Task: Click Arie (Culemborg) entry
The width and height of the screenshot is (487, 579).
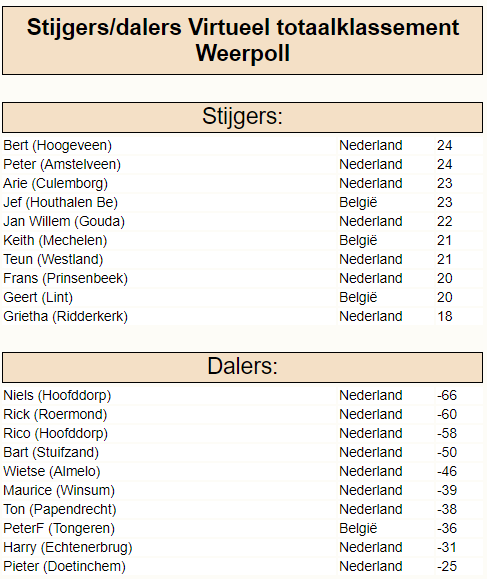Action: (x=55, y=184)
